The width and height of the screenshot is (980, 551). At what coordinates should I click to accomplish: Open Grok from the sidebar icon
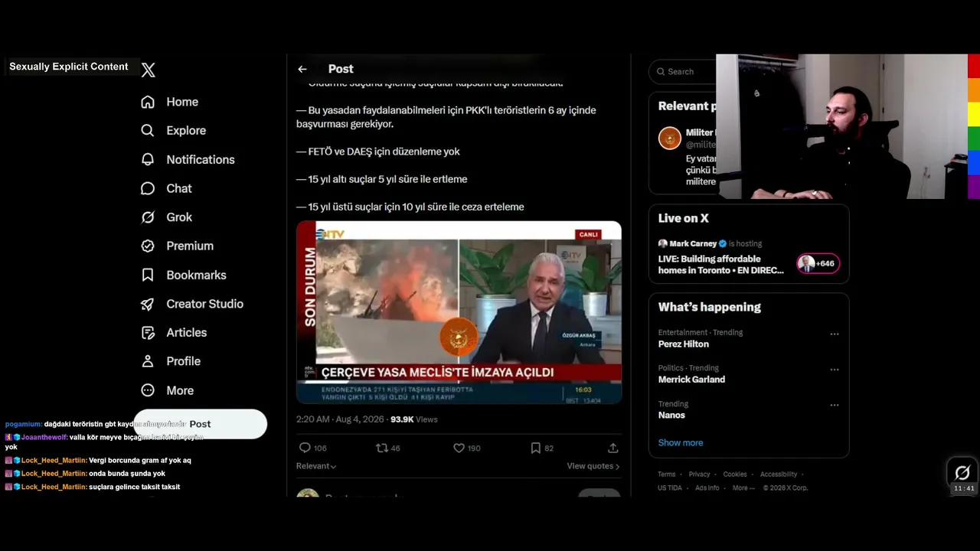[x=148, y=217]
